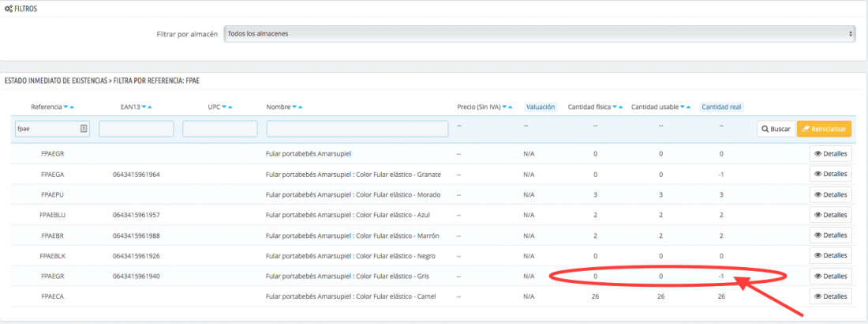Screen dimensions: 868x324
Task: Click the down sort arrow beside Nombre
Action: tap(294, 107)
